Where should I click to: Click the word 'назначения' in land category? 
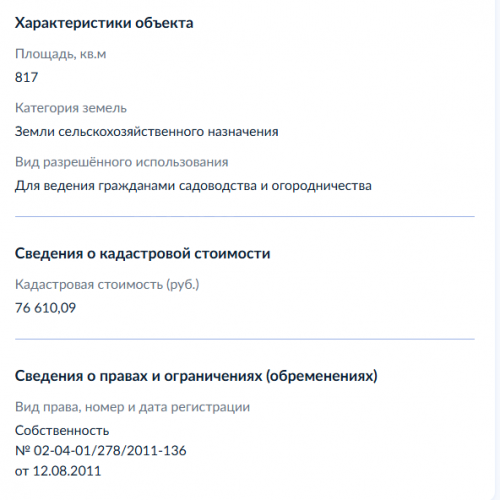point(243,132)
